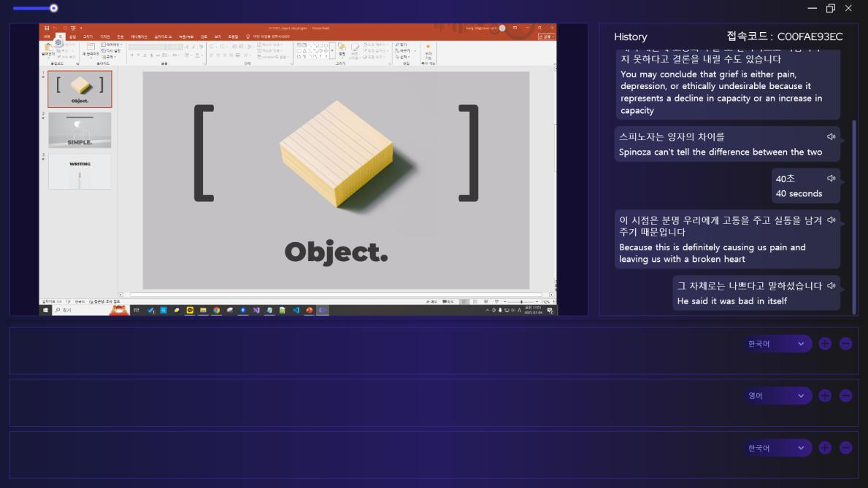Click the plus icon in the 영어 row
This screenshot has height=488, width=868.
tap(825, 395)
